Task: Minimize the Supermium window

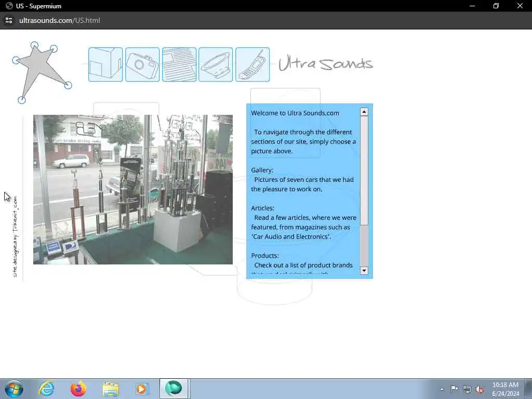Action: (x=472, y=6)
